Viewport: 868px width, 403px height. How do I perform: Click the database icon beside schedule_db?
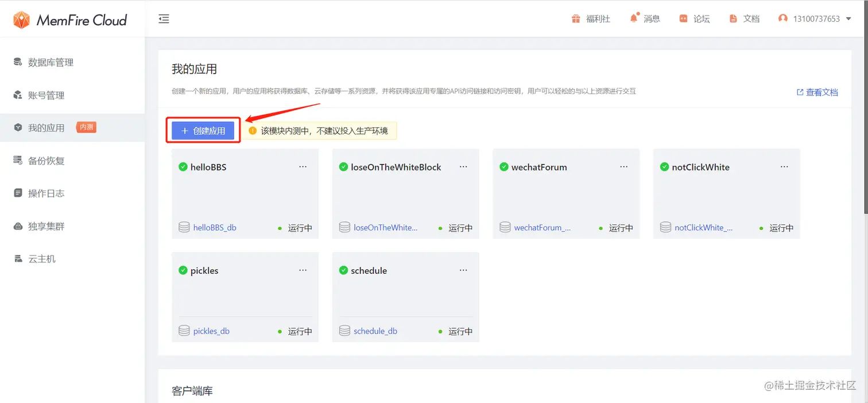[x=344, y=331]
